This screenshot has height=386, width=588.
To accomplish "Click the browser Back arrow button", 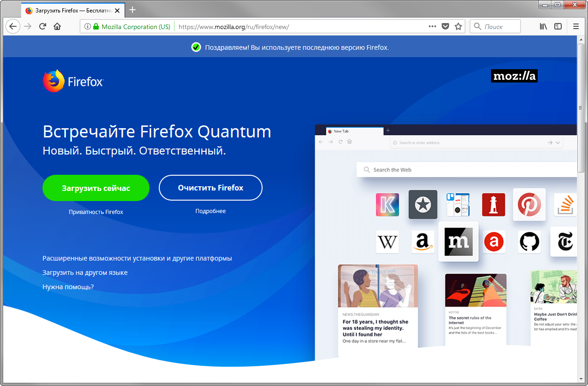I will pos(13,26).
